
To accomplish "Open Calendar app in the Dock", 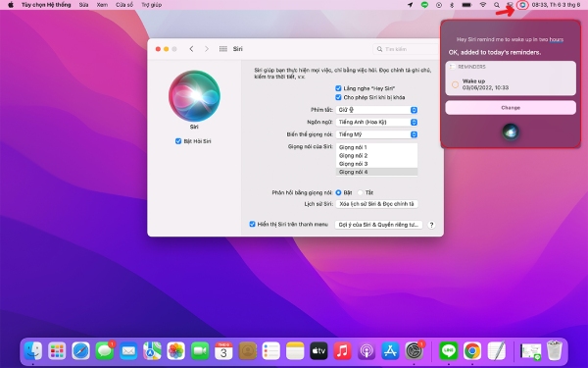I will (x=223, y=351).
